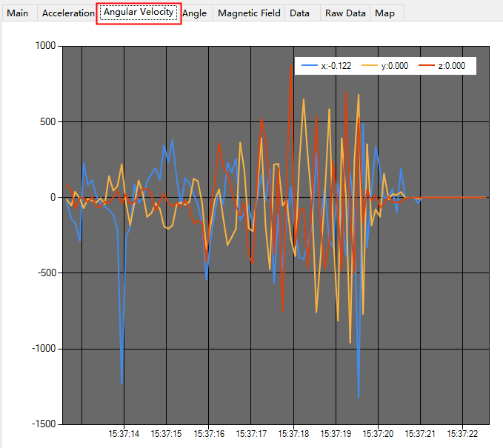Open the Angle tab
This screenshot has width=503, height=448.
[x=194, y=13]
